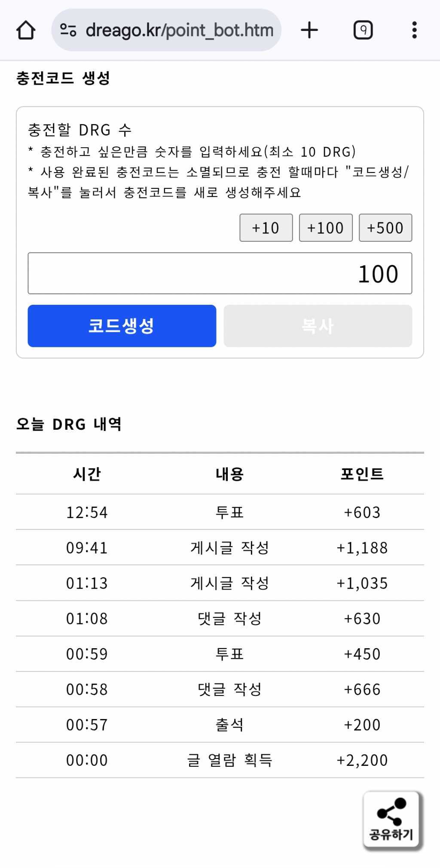Click the dreago.kr address bar URL
The image size is (440, 868).
point(180,30)
